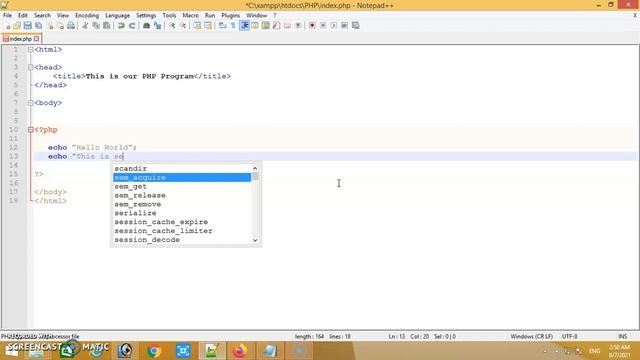Open the View menu
The image size is (640, 360).
(62, 16)
